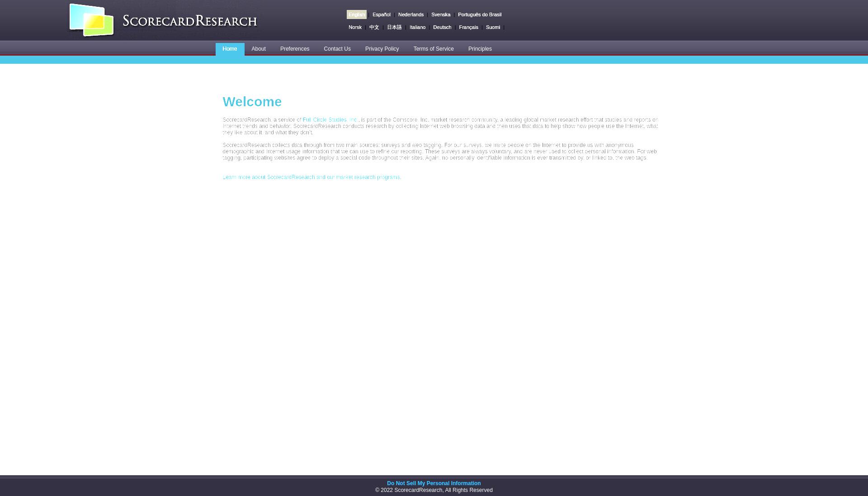Open the Home tab
The width and height of the screenshot is (868, 496).
pos(230,49)
